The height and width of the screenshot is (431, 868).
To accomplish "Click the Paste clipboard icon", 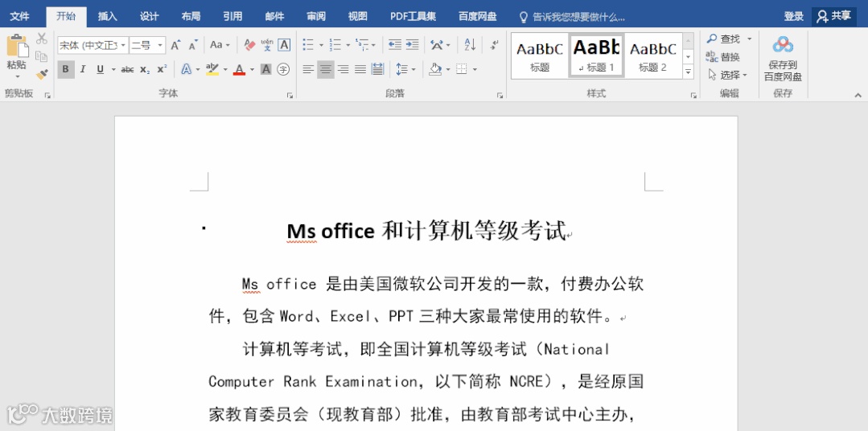I will [17, 47].
